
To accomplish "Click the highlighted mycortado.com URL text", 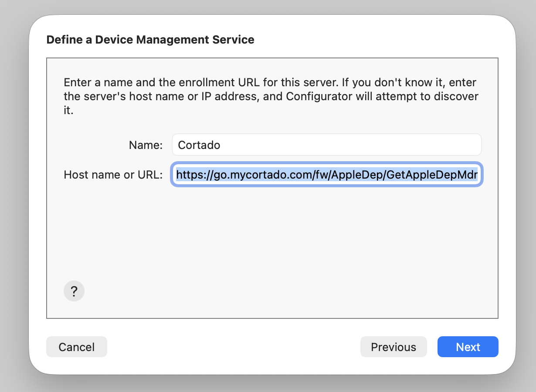I will pyautogui.click(x=327, y=174).
